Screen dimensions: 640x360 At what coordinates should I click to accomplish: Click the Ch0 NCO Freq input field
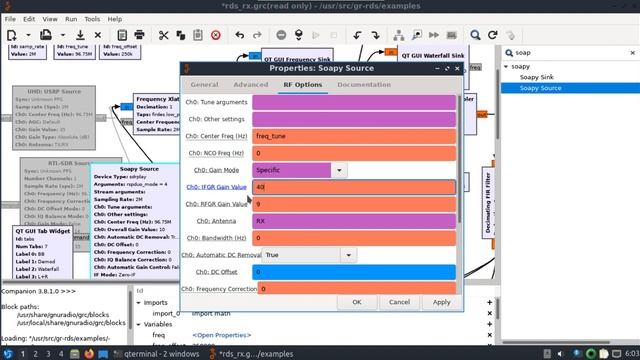tap(354, 153)
